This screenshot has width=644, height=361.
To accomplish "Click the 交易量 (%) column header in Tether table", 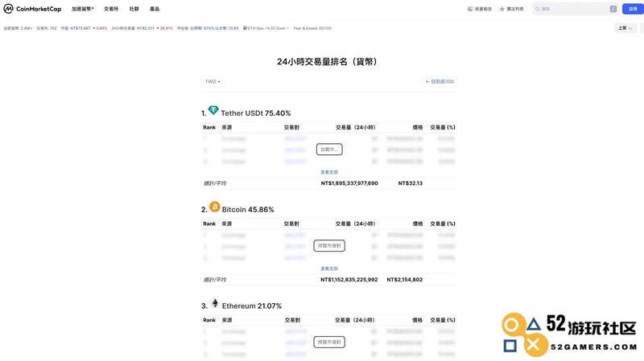I will tap(443, 128).
